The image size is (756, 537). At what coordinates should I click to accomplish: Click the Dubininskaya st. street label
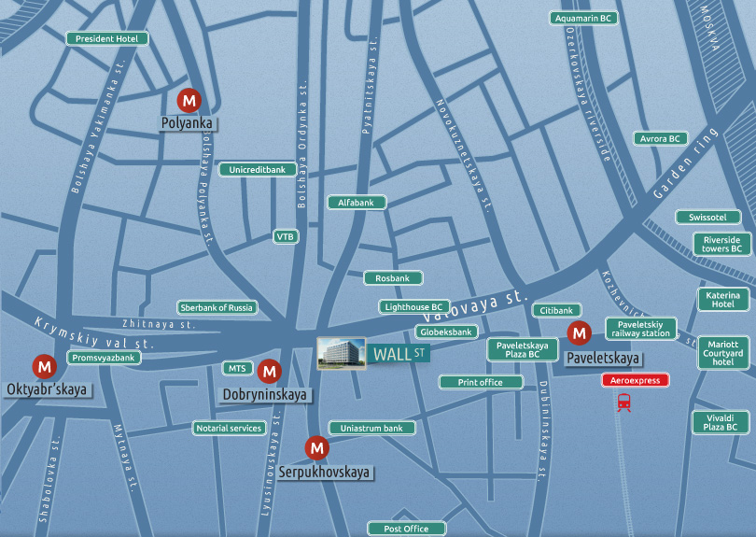tap(544, 431)
